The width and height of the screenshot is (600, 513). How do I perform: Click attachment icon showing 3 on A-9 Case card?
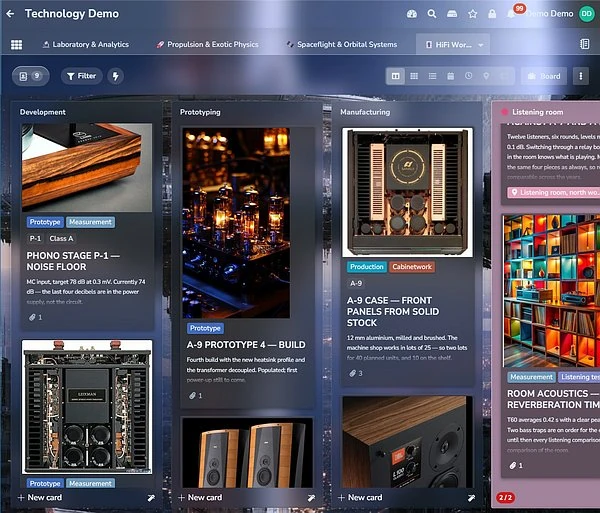tap(353, 373)
